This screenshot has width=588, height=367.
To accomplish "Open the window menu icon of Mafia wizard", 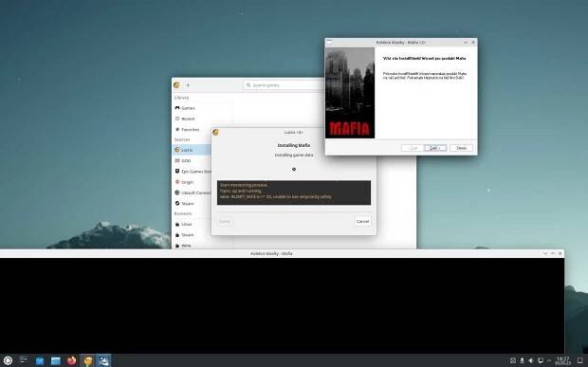I will coord(329,42).
